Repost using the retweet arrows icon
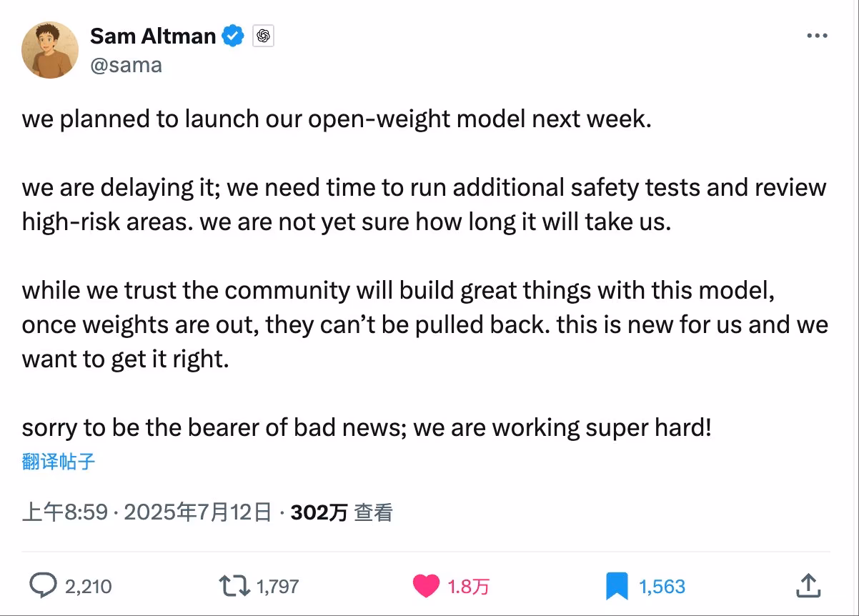Viewport: 859px width, 616px height. point(235,587)
